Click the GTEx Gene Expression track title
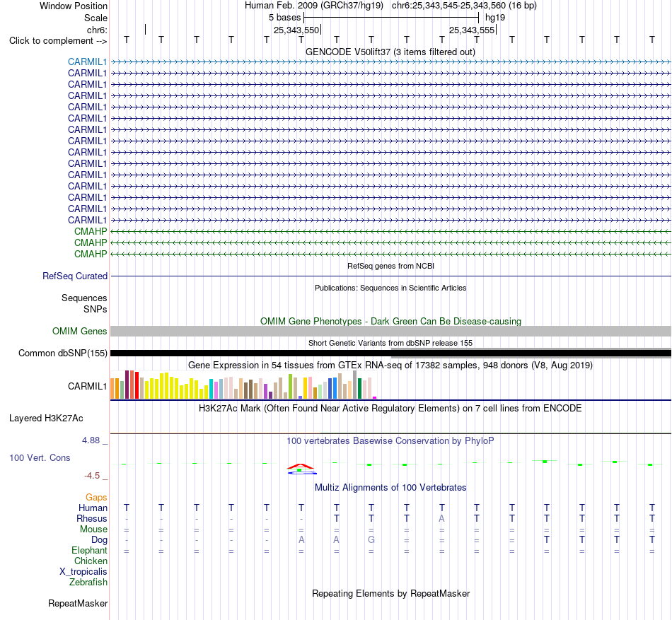Image resolution: width=672 pixels, height=620 pixels. [390, 365]
